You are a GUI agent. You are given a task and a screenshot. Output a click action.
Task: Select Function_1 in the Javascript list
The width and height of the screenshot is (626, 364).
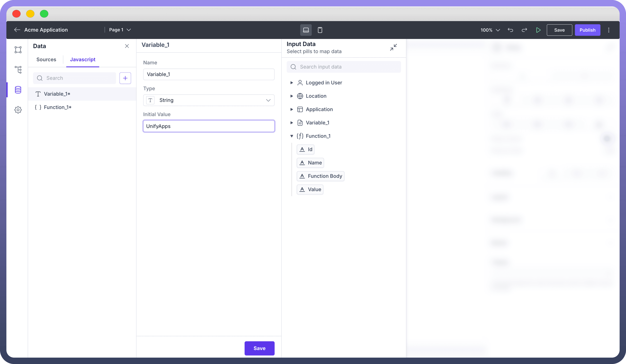pyautogui.click(x=57, y=107)
